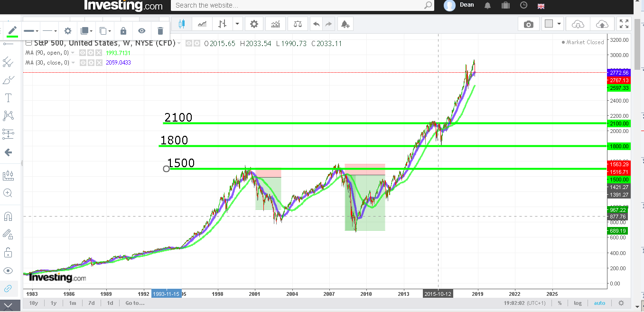Open MA (90, open, 0) settings gear

pyautogui.click(x=91, y=53)
